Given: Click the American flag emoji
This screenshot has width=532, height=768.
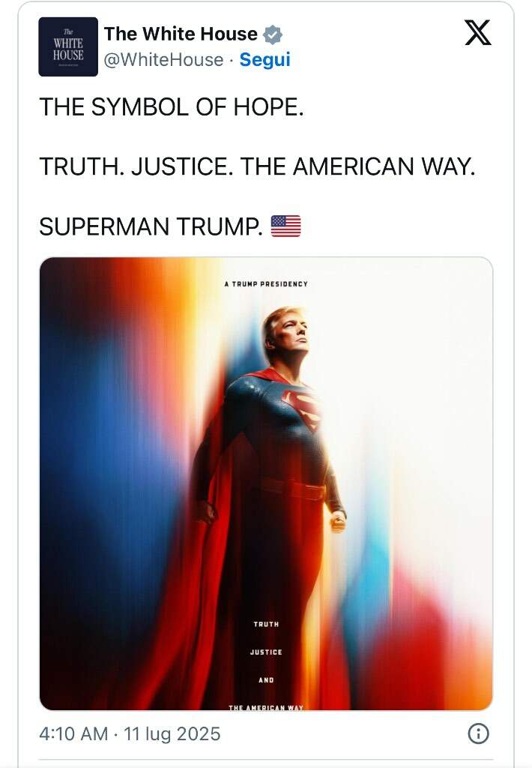Looking at the screenshot, I should pyautogui.click(x=285, y=226).
